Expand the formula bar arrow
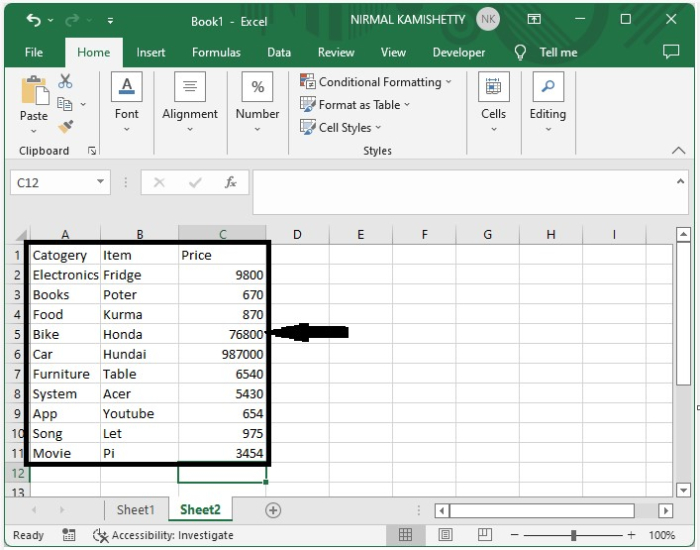 click(680, 181)
